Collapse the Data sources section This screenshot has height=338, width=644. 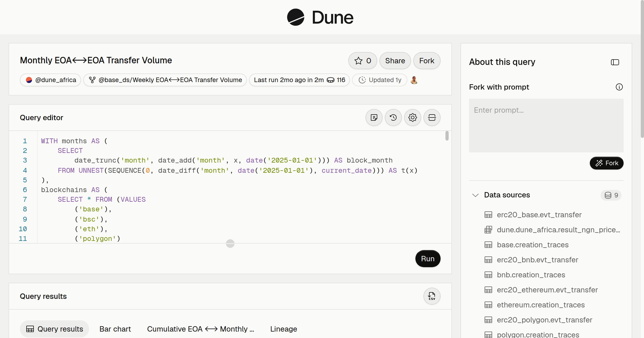475,195
